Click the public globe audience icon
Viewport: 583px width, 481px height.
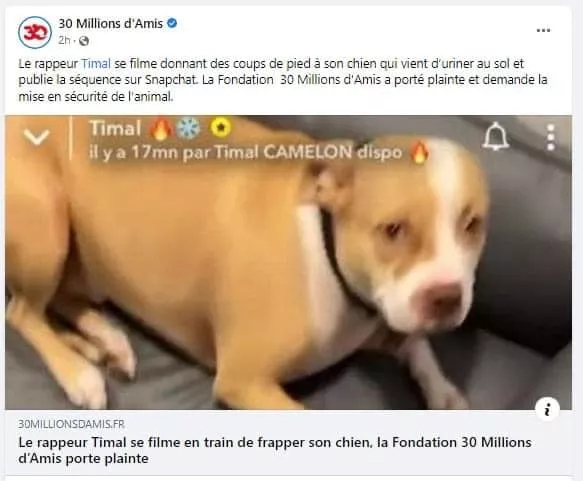[84, 41]
